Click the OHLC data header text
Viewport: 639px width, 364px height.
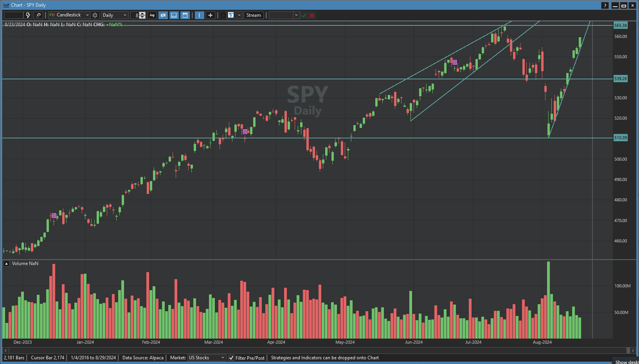(63, 25)
